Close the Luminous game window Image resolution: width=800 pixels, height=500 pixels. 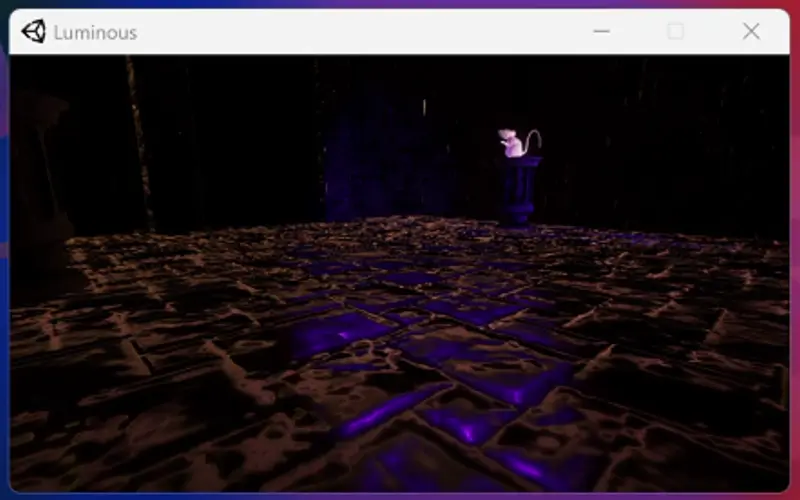click(x=751, y=32)
